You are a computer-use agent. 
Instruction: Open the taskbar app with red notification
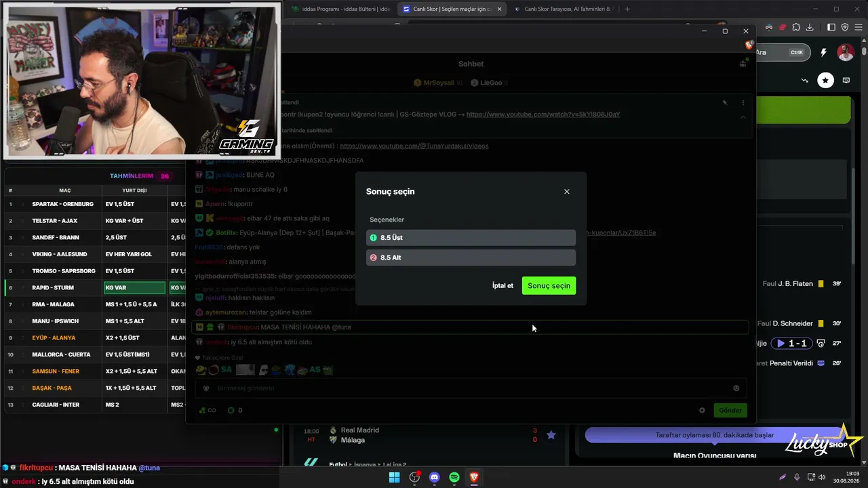[414, 477]
